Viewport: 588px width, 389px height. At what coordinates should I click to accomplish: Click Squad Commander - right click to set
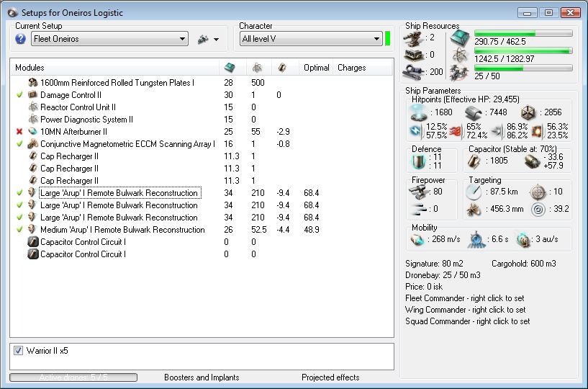pyautogui.click(x=468, y=321)
